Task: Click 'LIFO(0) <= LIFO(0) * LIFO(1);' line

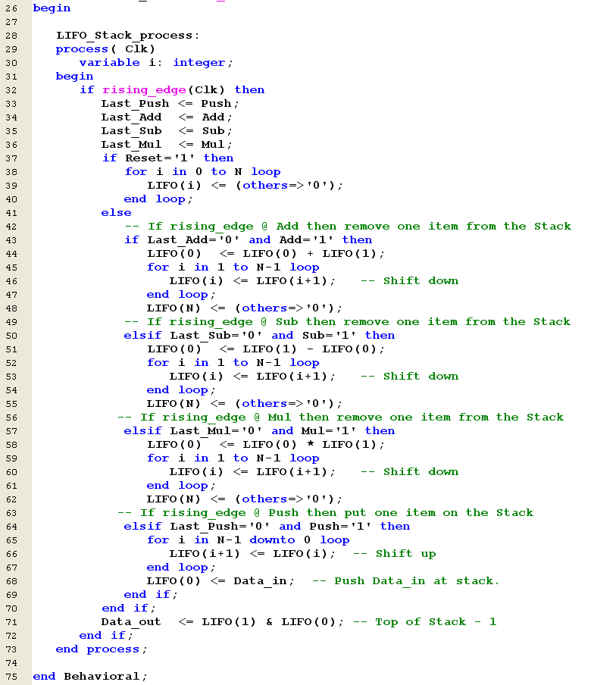Action: (x=266, y=444)
